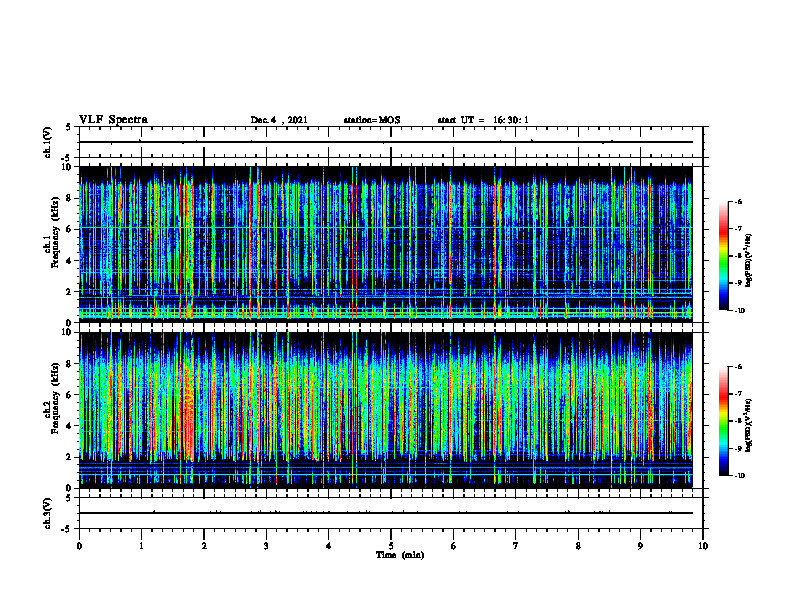
Task: Click the ch.2 spectrogram panel
Action: [386, 410]
